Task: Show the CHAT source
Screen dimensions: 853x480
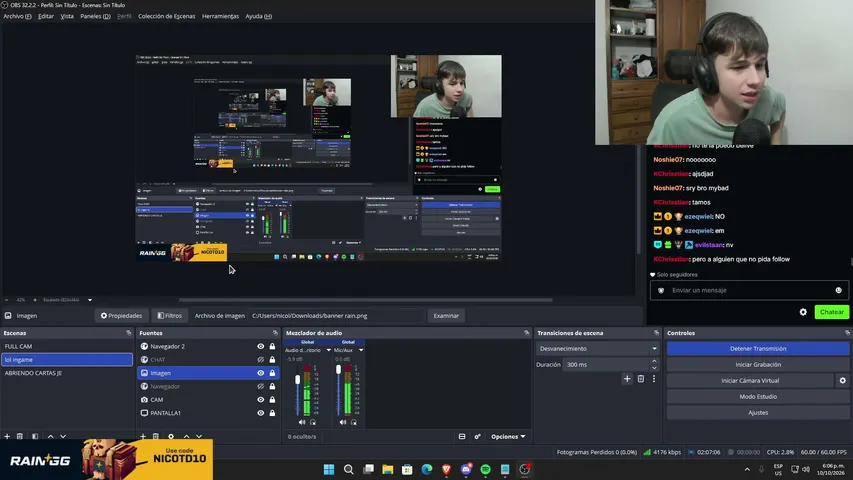Action: pyautogui.click(x=261, y=360)
